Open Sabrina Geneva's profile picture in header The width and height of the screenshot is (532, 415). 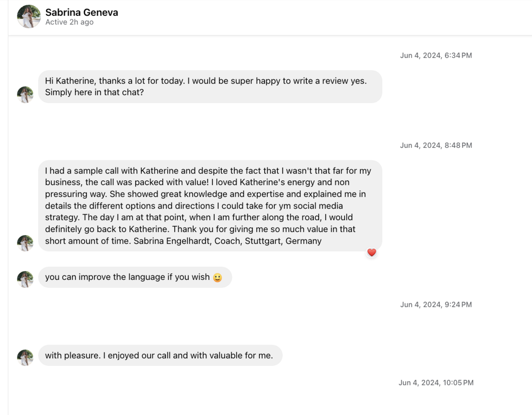[x=29, y=16]
